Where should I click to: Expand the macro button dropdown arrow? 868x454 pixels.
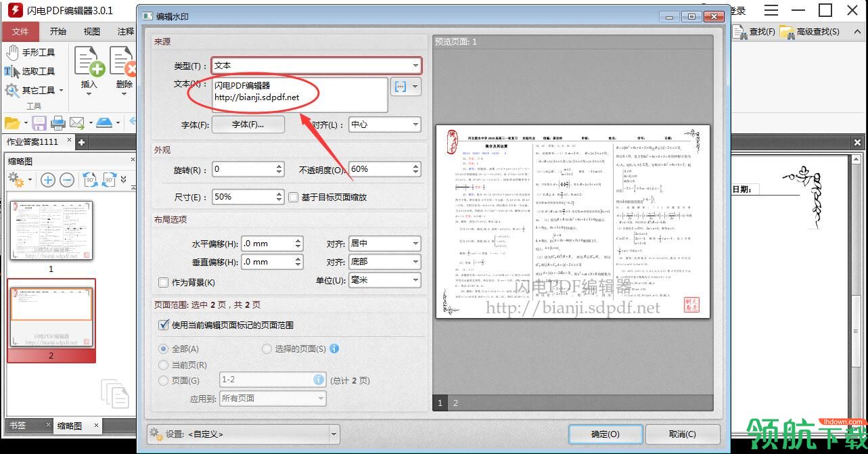[415, 87]
